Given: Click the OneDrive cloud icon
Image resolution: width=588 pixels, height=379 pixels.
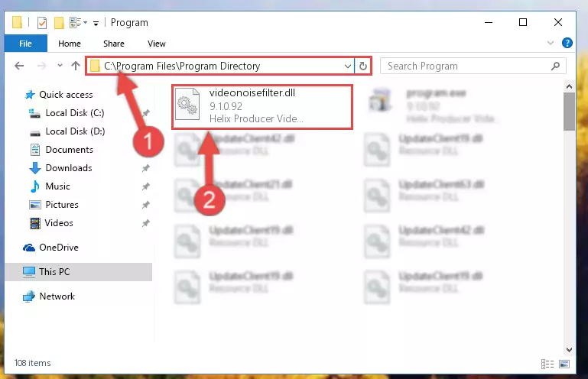Looking at the screenshot, I should (x=29, y=248).
